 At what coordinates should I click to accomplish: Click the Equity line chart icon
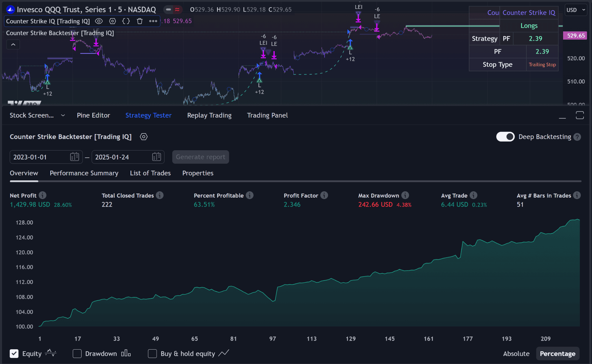pos(51,353)
